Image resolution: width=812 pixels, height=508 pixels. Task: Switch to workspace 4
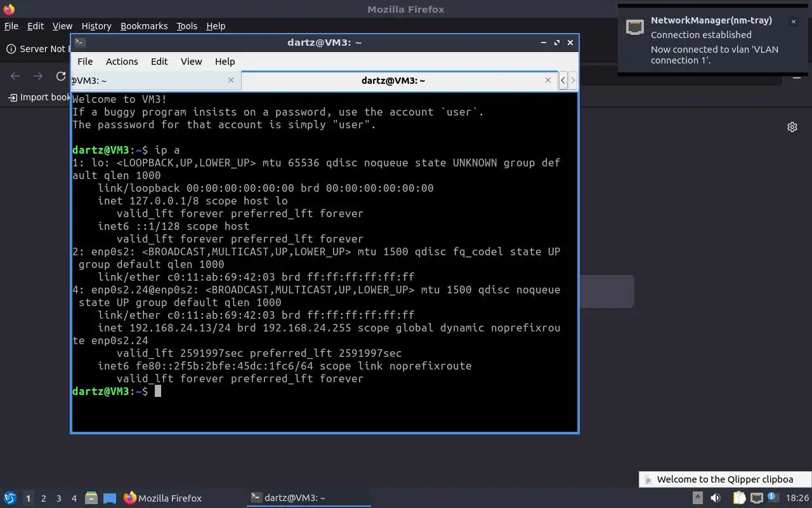point(74,498)
